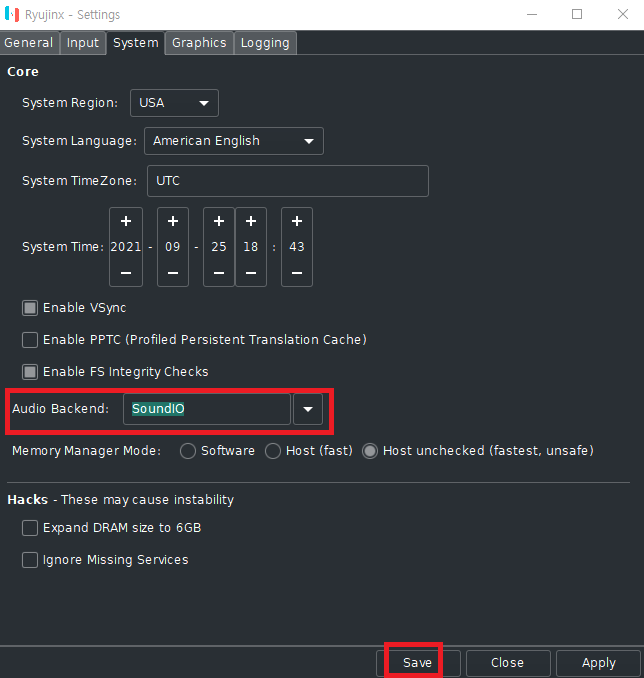Decrease the minutes 43 value

tap(297, 273)
